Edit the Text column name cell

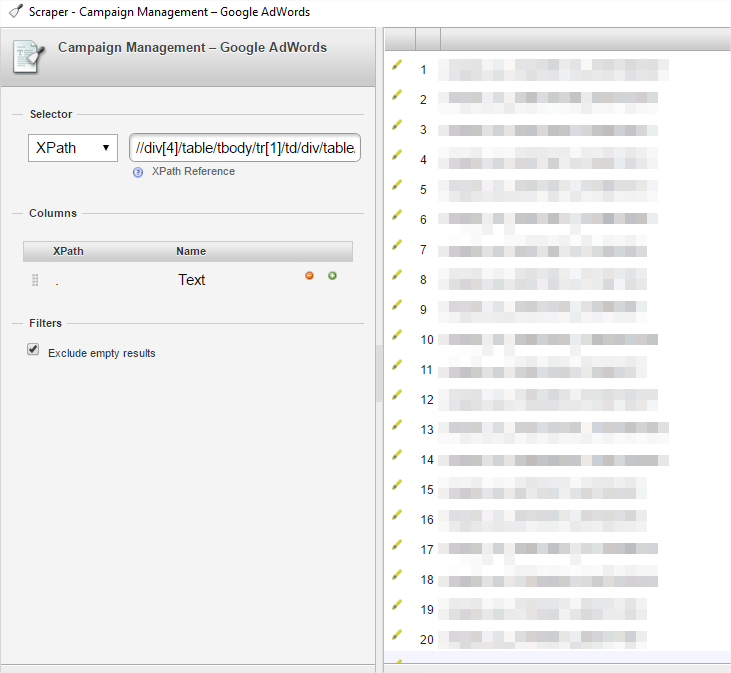[x=192, y=280]
